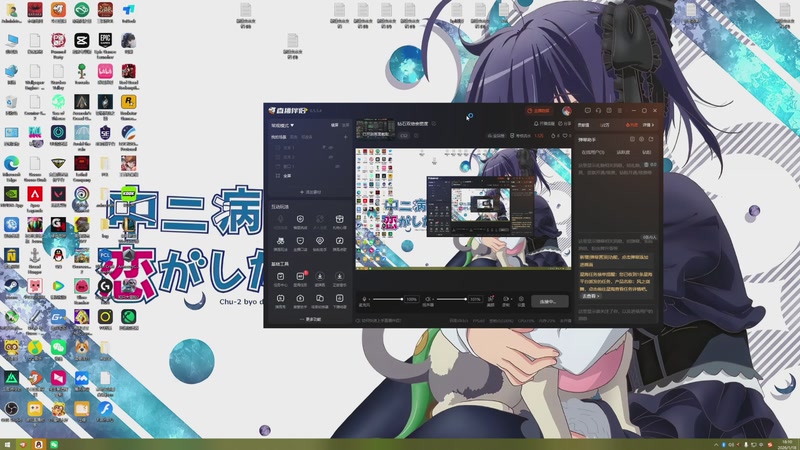Open the Windows Start button
This screenshot has width=800, height=450.
7,445
